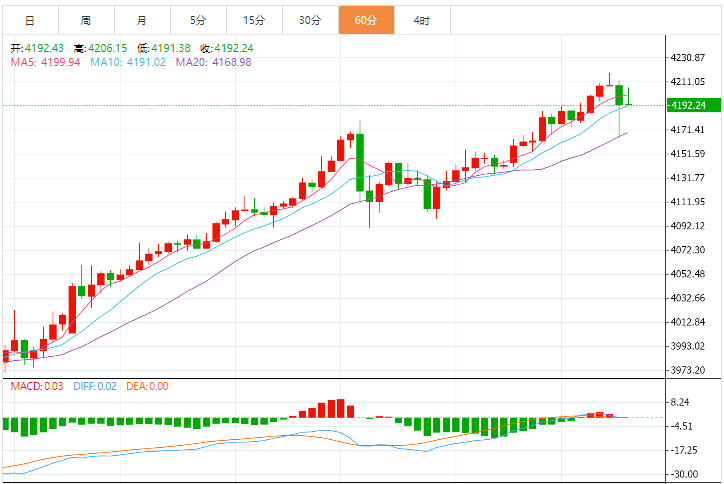Click the DIFF: 0.02 indicator label
The width and height of the screenshot is (724, 484).
[95, 386]
